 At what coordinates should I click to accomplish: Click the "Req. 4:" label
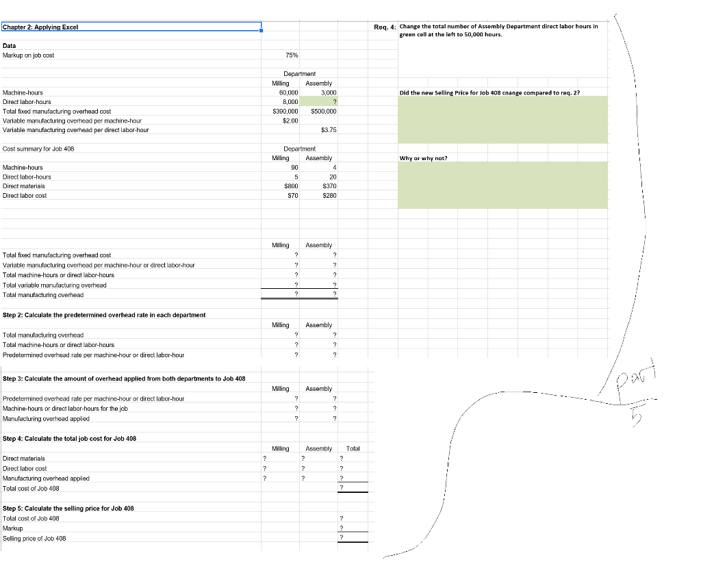click(385, 27)
